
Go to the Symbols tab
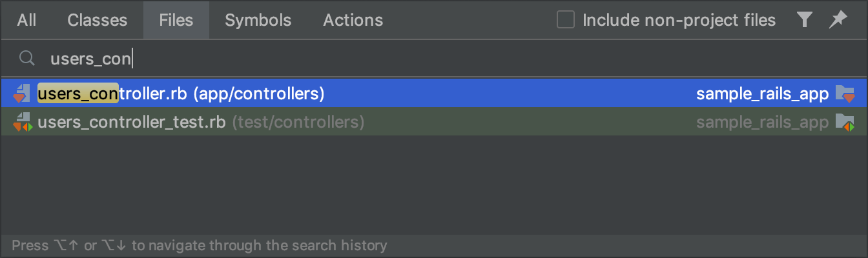[x=258, y=20]
